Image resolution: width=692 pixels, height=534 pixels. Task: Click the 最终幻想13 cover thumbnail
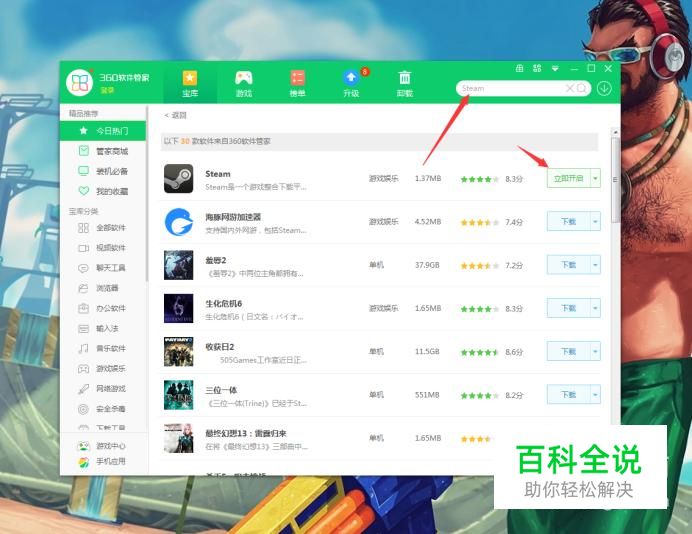[178, 438]
